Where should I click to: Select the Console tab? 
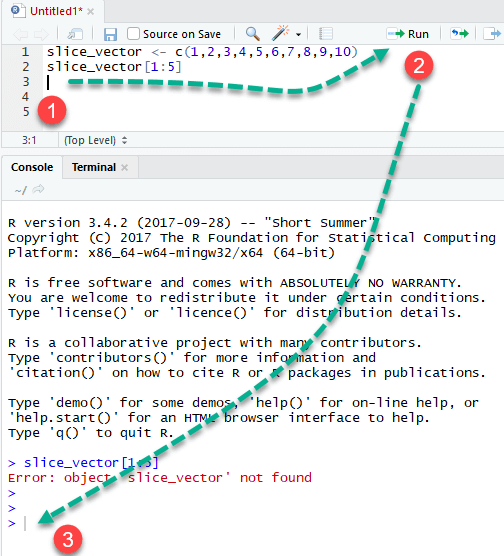click(32, 167)
